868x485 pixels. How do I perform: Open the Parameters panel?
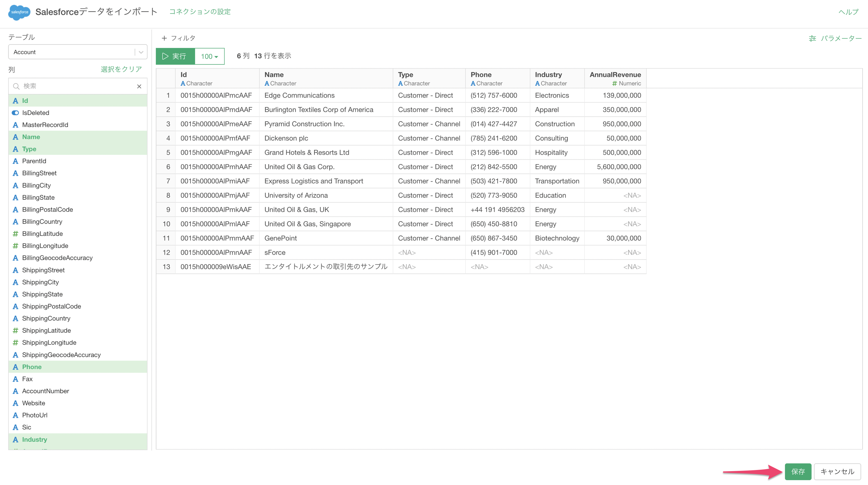[x=835, y=38]
